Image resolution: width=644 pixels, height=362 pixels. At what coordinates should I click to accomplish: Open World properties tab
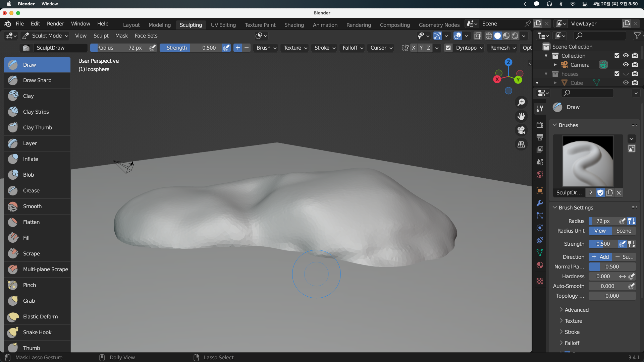[540, 175]
